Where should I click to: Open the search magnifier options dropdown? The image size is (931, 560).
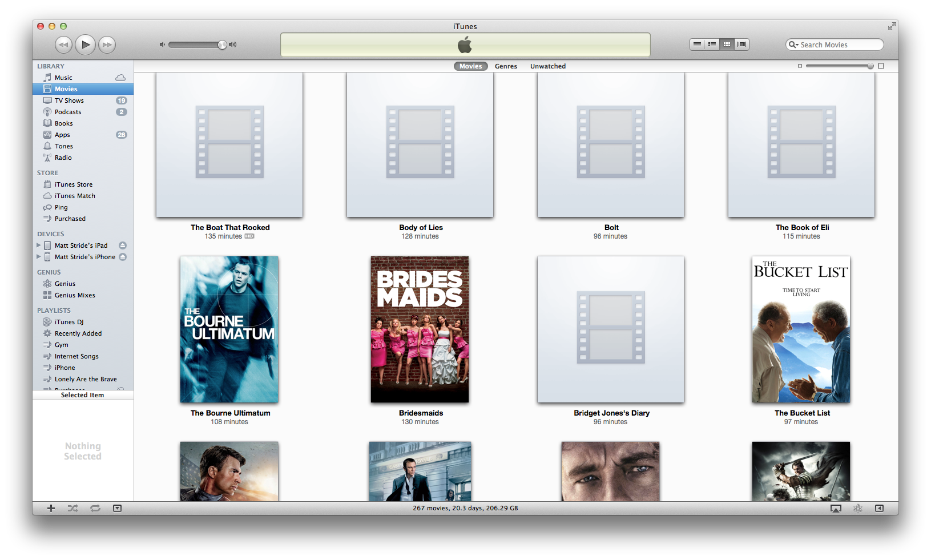coord(793,45)
